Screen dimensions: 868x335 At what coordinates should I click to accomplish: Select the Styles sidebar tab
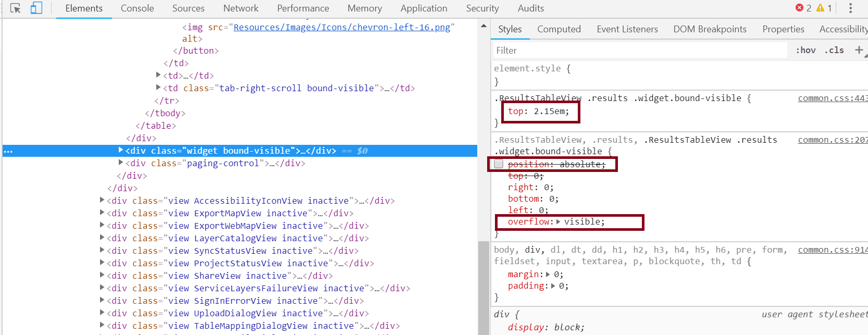click(x=510, y=29)
